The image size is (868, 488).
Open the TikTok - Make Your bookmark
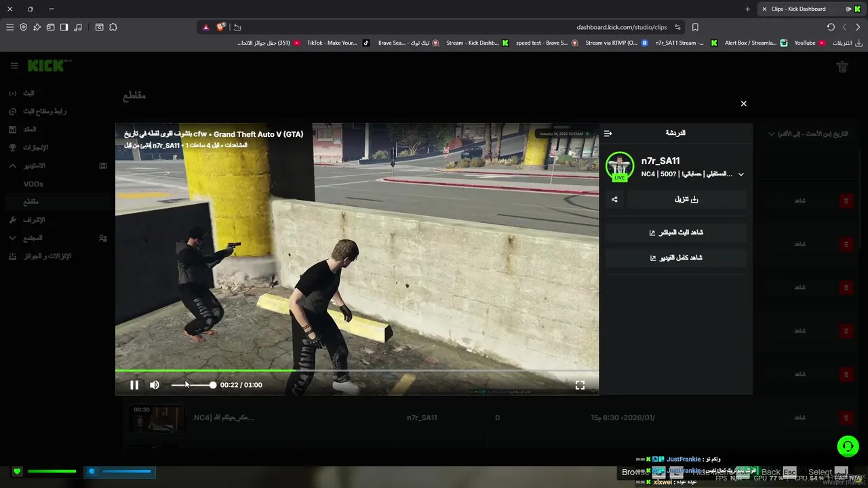(338, 43)
